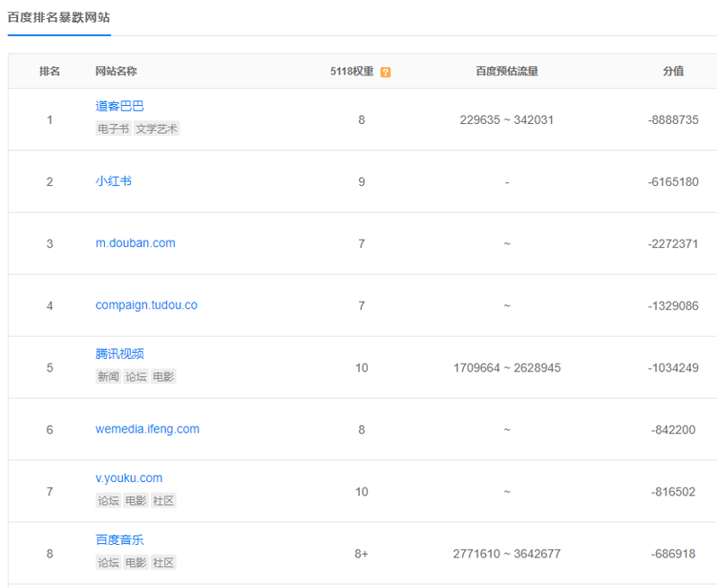Click the 社区 tag under 百度音乐
Image resolution: width=717 pixels, height=588 pixels.
(163, 562)
